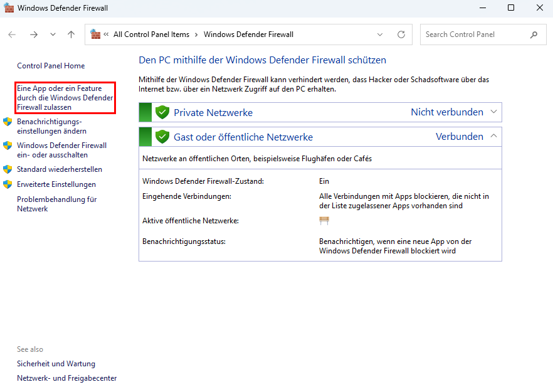Viewport: 553px width, 392px height.
Task: Click the bench icon for active public networks
Action: pyautogui.click(x=324, y=220)
